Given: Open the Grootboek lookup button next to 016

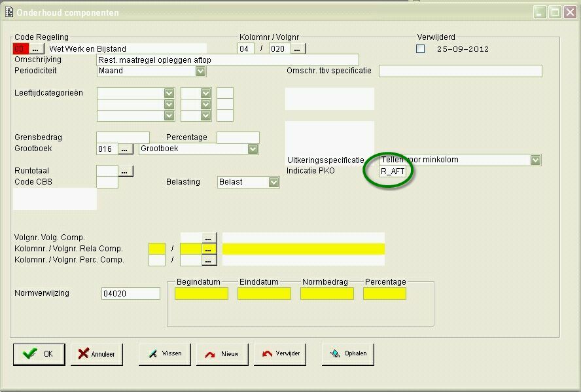Looking at the screenshot, I should coord(125,149).
